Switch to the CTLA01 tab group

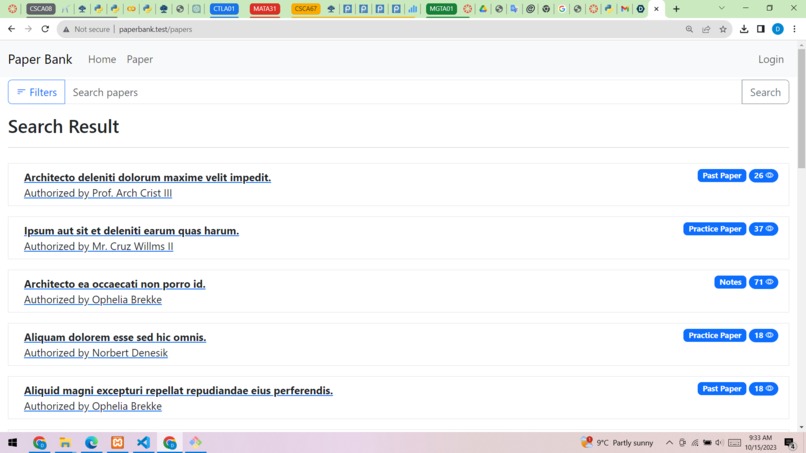click(x=224, y=9)
